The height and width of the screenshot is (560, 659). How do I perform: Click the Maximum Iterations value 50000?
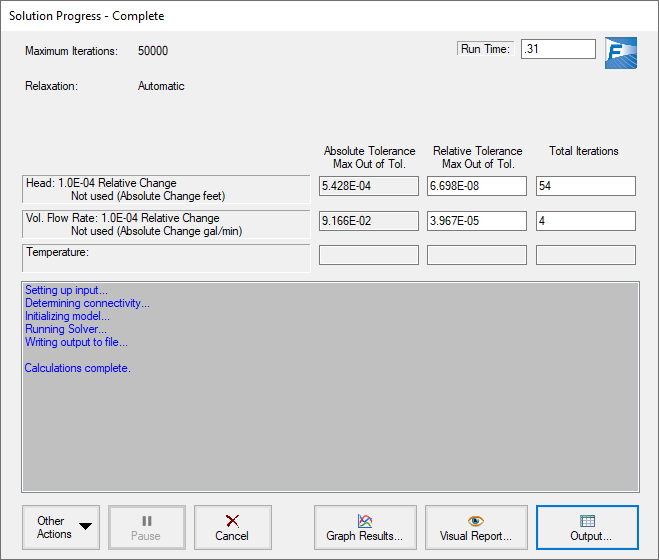(x=153, y=51)
